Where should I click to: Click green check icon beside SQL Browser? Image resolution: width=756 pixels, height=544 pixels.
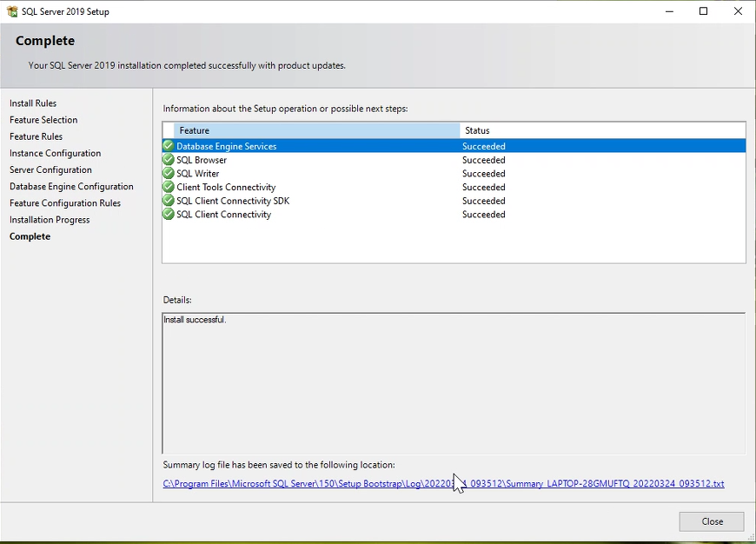click(x=169, y=160)
